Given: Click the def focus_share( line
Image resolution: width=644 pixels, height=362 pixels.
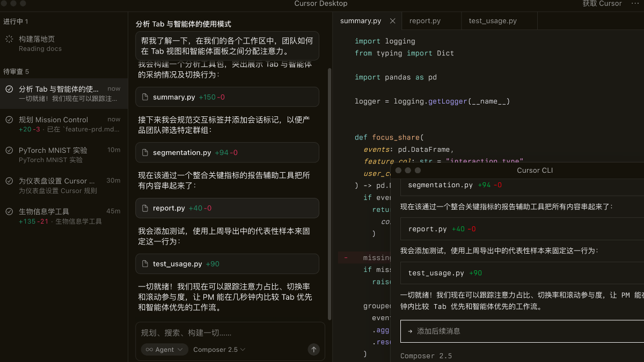Looking at the screenshot, I should [389, 137].
